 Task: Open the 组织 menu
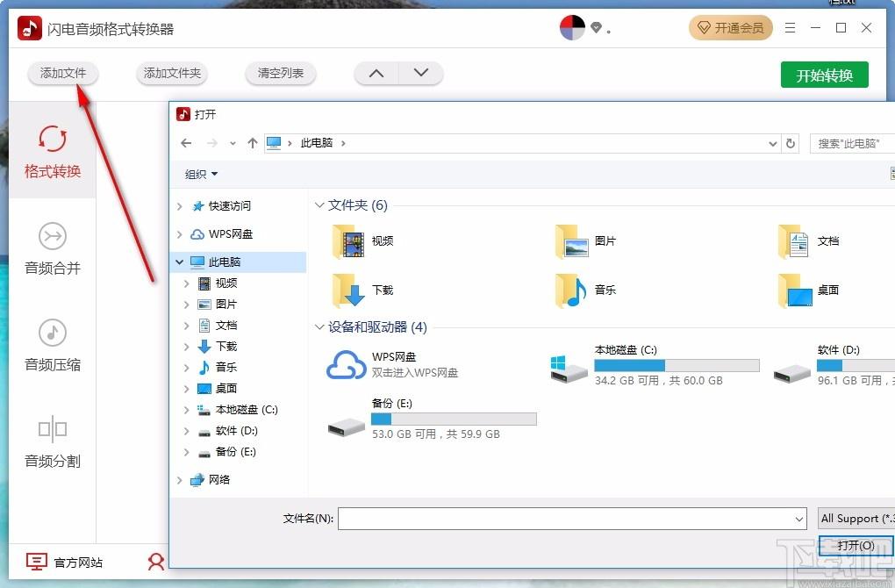[201, 174]
